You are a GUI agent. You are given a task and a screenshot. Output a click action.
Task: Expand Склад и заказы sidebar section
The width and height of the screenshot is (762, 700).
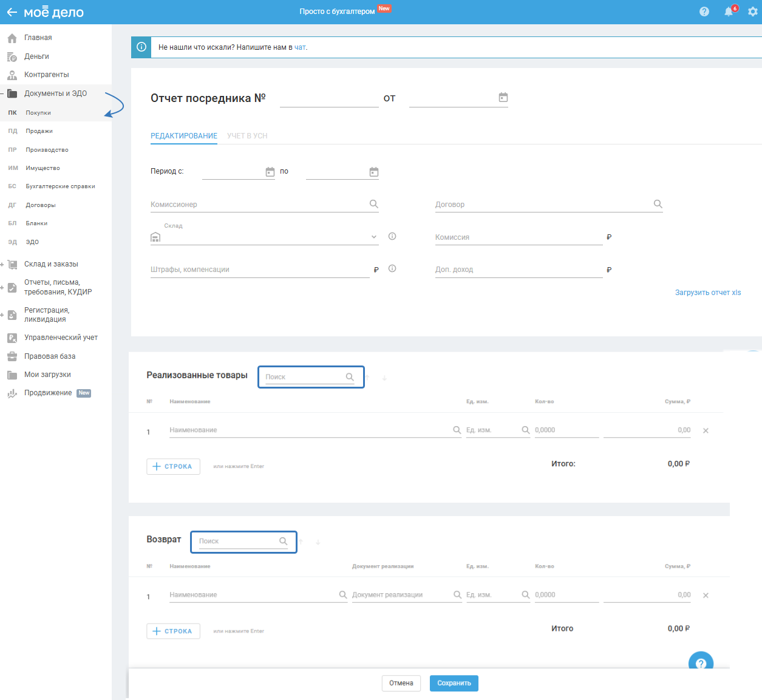tap(2, 264)
